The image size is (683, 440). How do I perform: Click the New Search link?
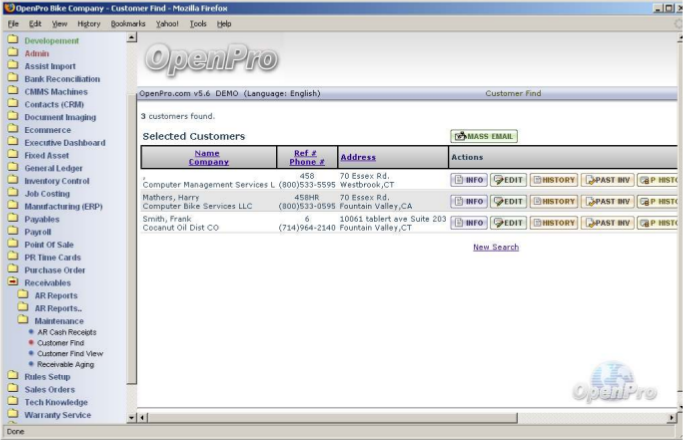[495, 247]
